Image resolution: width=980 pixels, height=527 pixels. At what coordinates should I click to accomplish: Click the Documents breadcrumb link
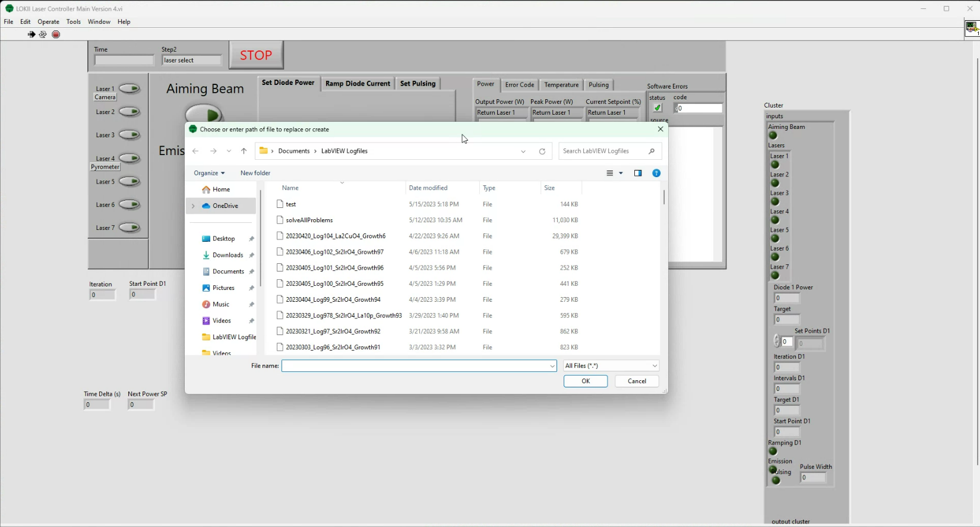(x=294, y=151)
